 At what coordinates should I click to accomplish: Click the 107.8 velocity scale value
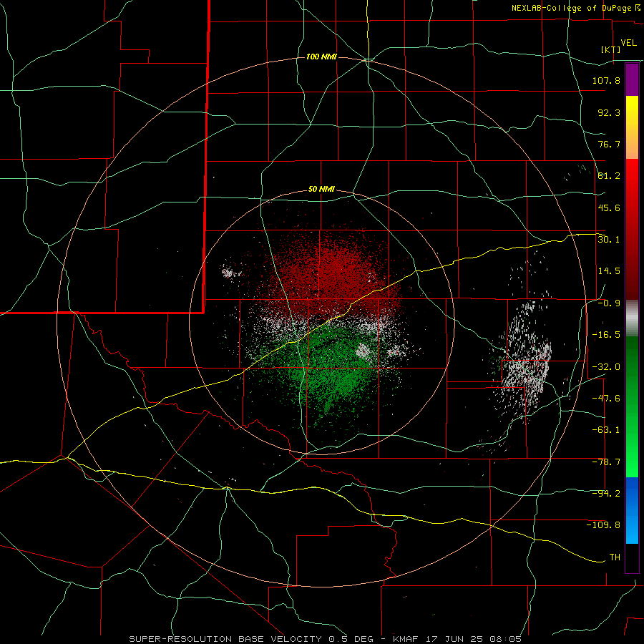click(606, 80)
